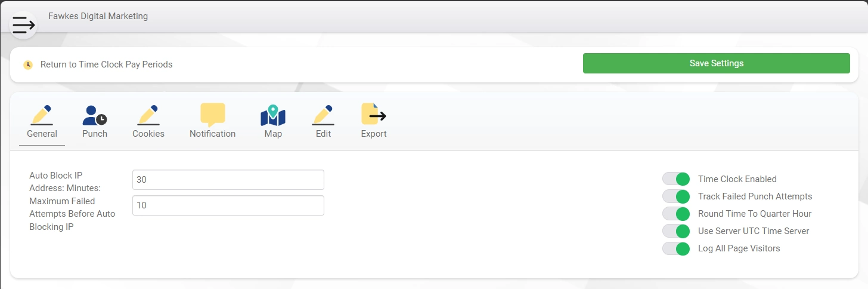The image size is (868, 289).
Task: Open the Punch user-clock icon
Action: point(95,115)
